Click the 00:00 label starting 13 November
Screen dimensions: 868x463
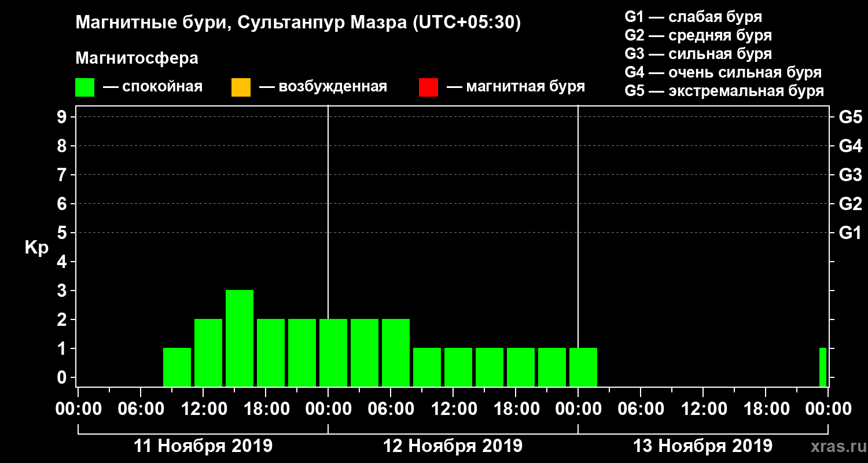[578, 409]
